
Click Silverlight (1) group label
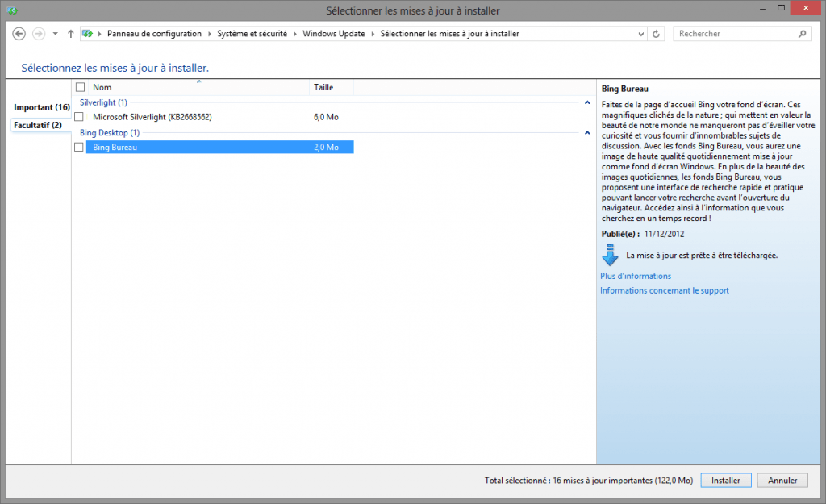103,102
